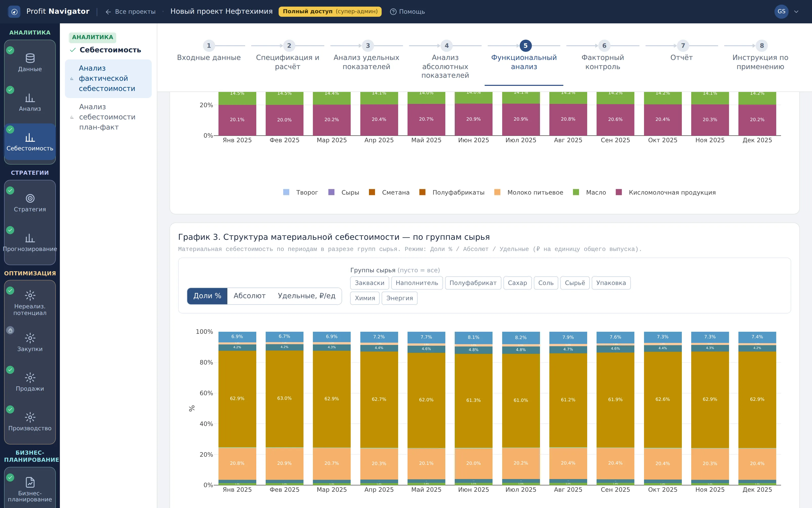Screen dimensions: 812x508
Task: Open the Производство gear icon
Action: coord(30,417)
